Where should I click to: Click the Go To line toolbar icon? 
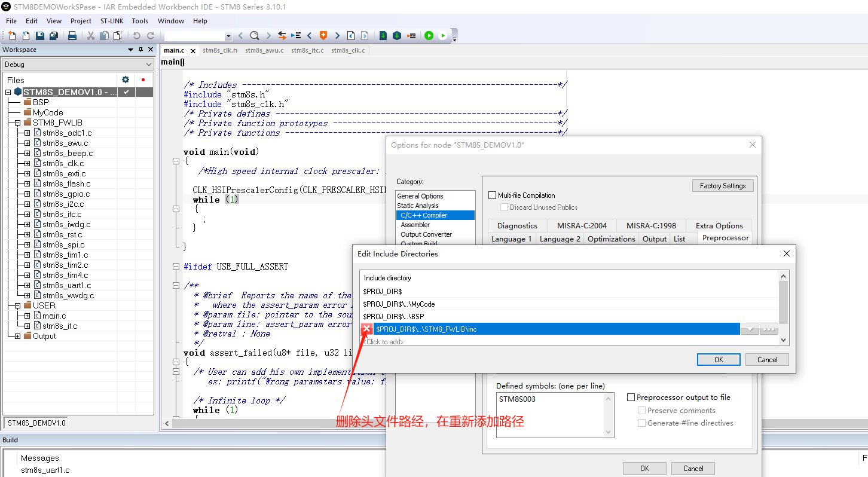(295, 36)
